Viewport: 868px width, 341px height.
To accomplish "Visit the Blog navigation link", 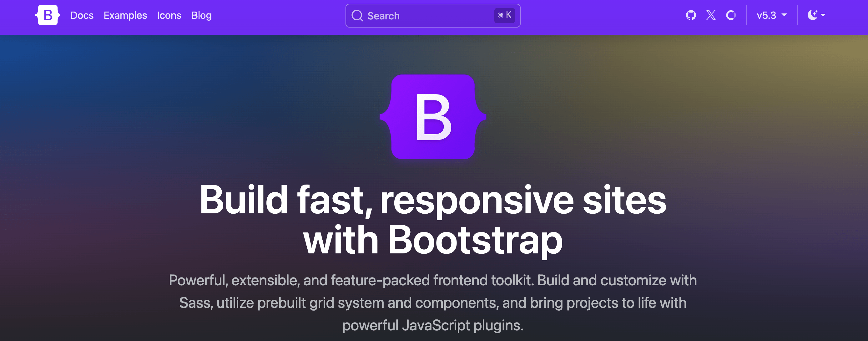I will 201,16.
